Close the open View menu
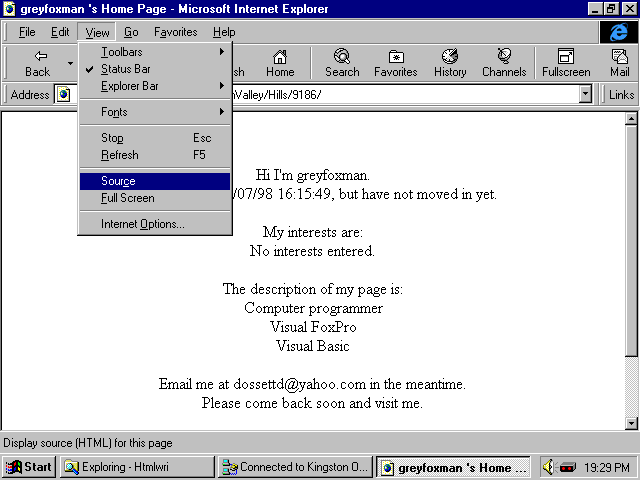 click(x=97, y=32)
